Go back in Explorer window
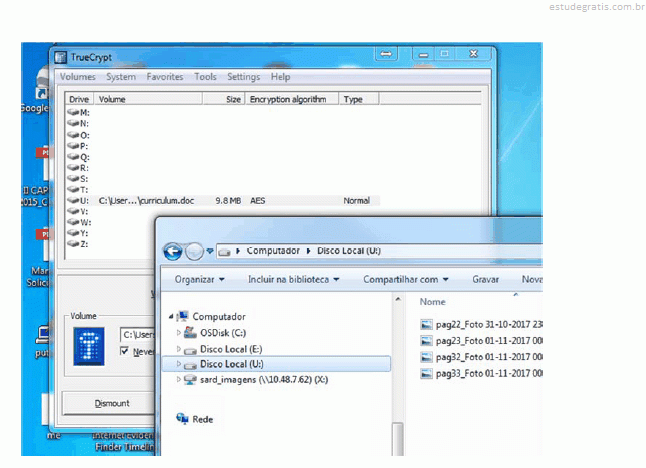 (x=173, y=251)
